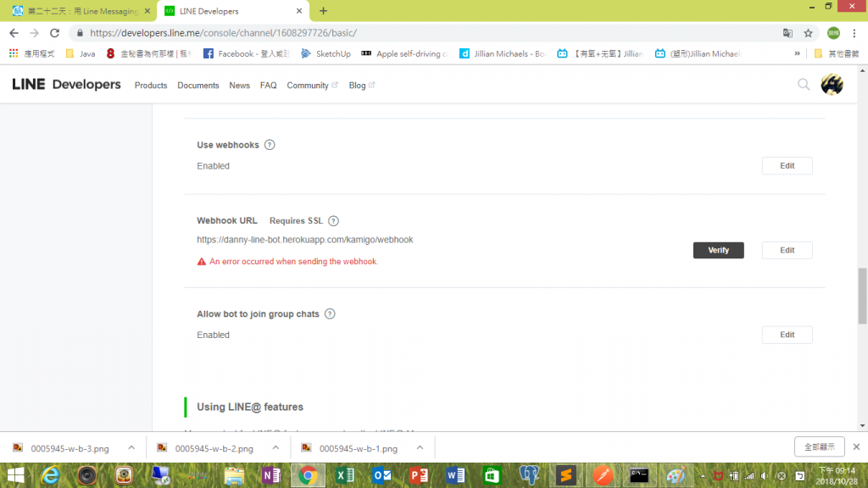Click the taskbar clock showing 2018/10/28
Screen dimensions: 868x488
(837, 476)
